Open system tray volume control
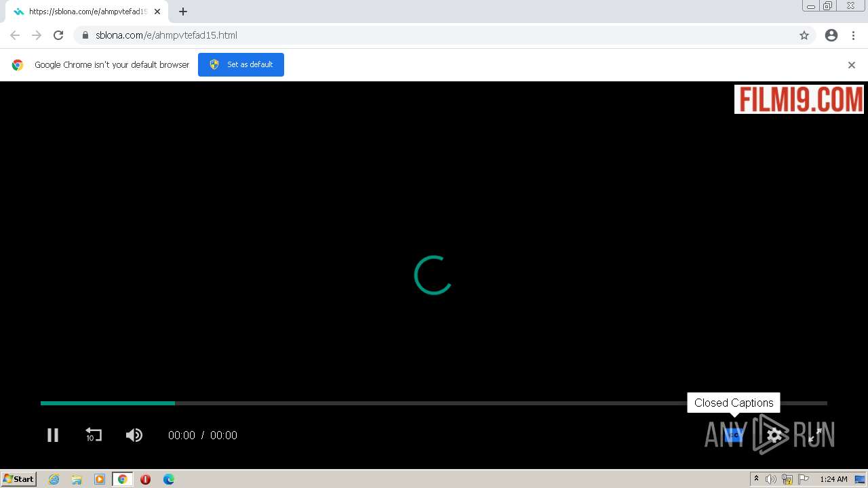Screen dimensions: 868x488 (x=771, y=479)
